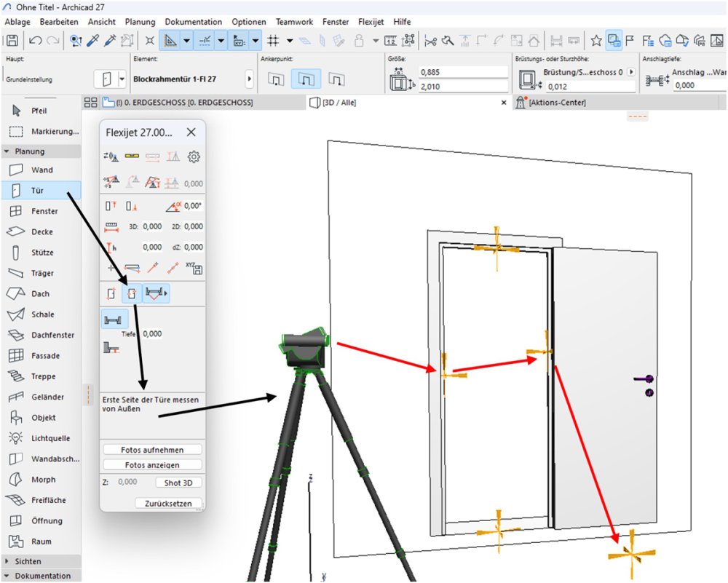Click Flexijet XYZ save icon

pyautogui.click(x=194, y=268)
